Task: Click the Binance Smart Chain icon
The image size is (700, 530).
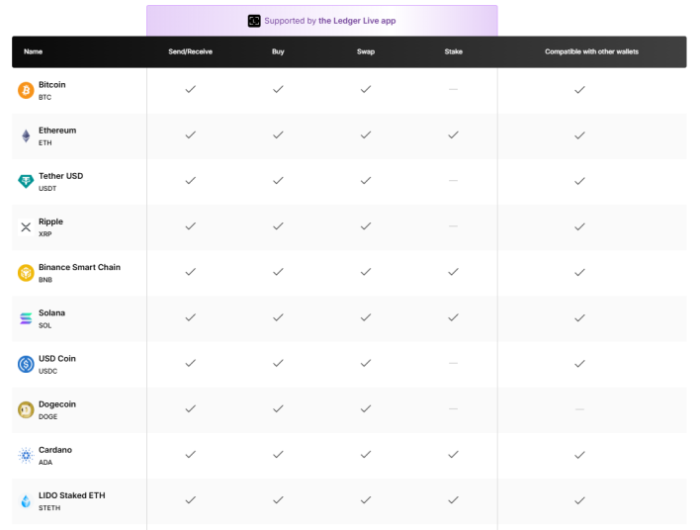Action: [26, 273]
